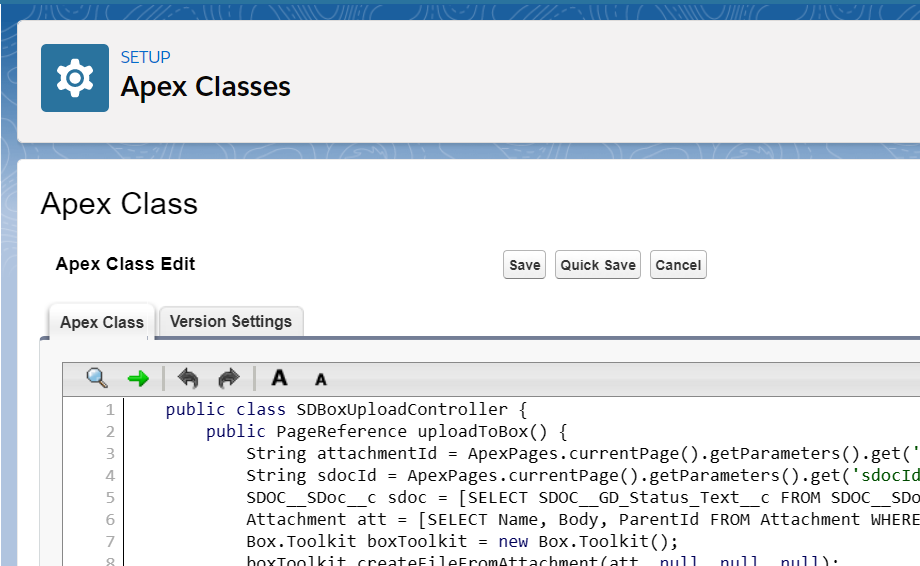Click line 1 with SDBoxUploadController class
This screenshot has width=920, height=566.
point(346,409)
